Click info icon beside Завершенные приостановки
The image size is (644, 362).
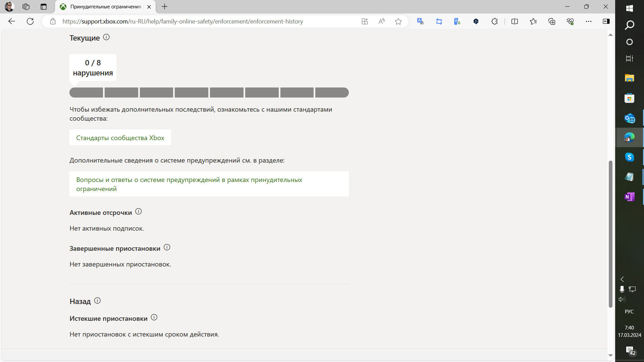click(167, 247)
